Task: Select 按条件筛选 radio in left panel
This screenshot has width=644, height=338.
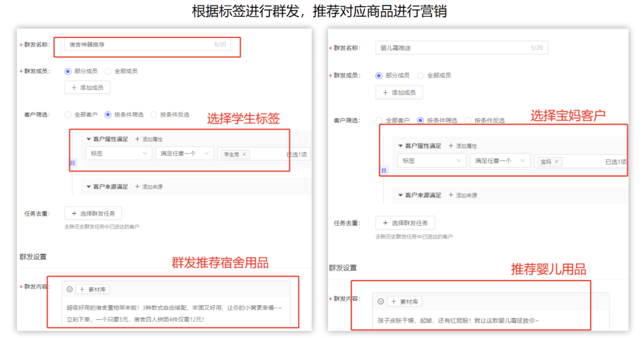Action: (108, 114)
